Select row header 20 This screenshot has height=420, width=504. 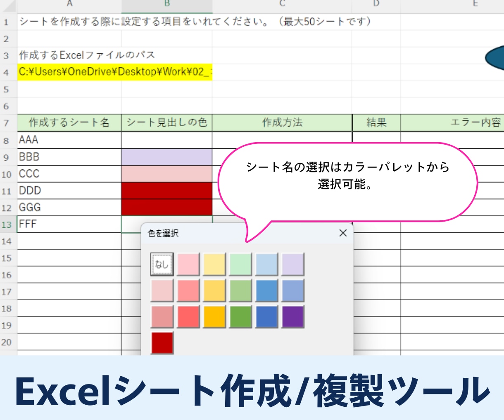pos(8,342)
